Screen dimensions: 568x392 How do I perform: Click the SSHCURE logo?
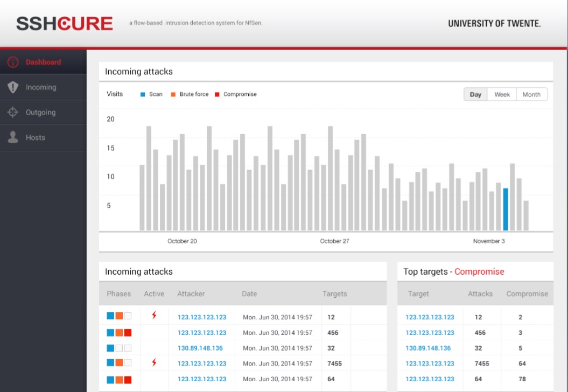pyautogui.click(x=65, y=24)
